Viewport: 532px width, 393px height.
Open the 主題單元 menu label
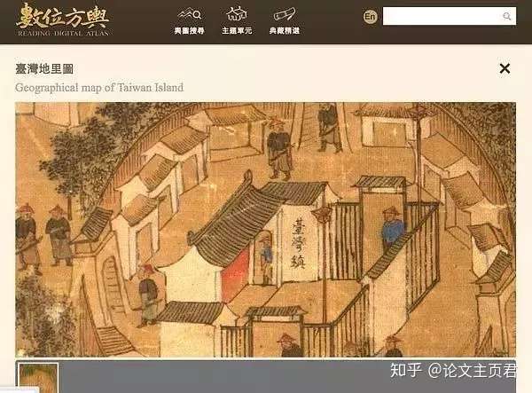[237, 30]
